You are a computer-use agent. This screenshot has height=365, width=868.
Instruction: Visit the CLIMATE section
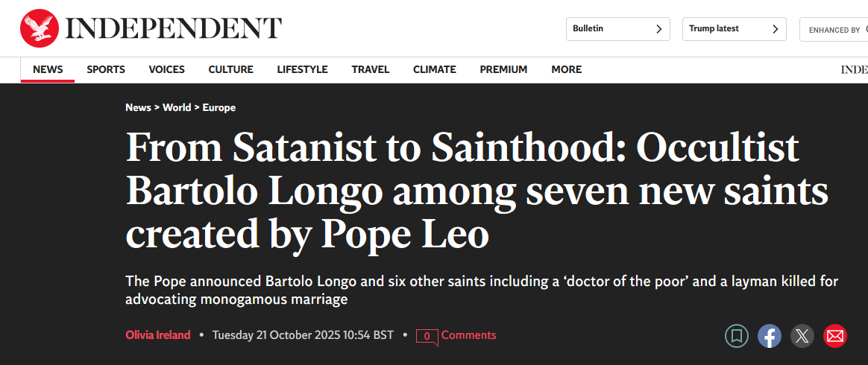[x=434, y=69]
